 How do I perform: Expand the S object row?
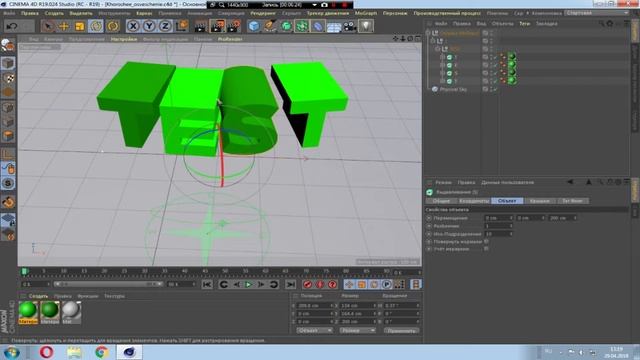coord(442,73)
